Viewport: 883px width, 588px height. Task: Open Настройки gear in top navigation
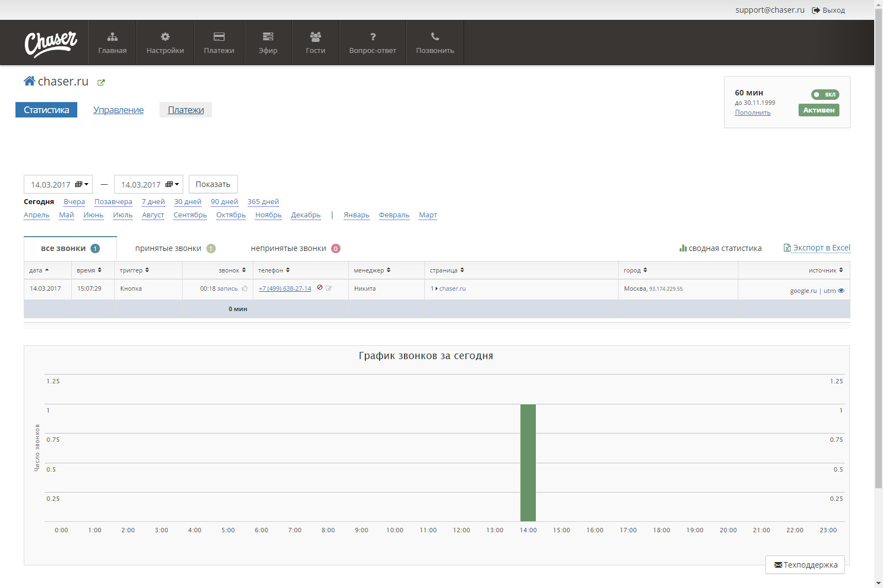pos(165,37)
